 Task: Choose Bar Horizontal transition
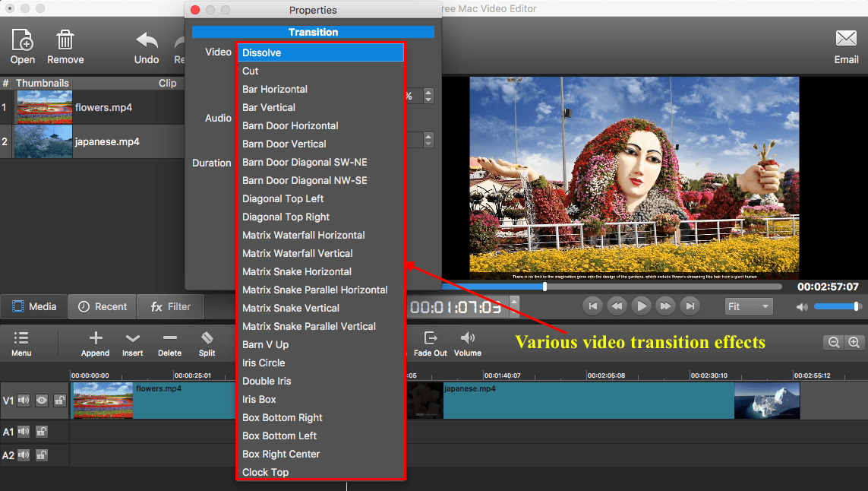tap(320, 89)
